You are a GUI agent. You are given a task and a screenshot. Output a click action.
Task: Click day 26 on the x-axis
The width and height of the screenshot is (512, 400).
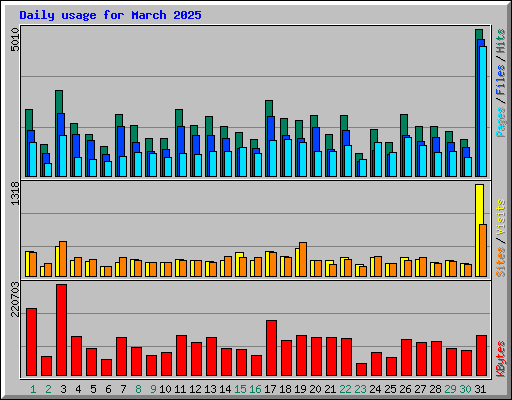coord(405,389)
